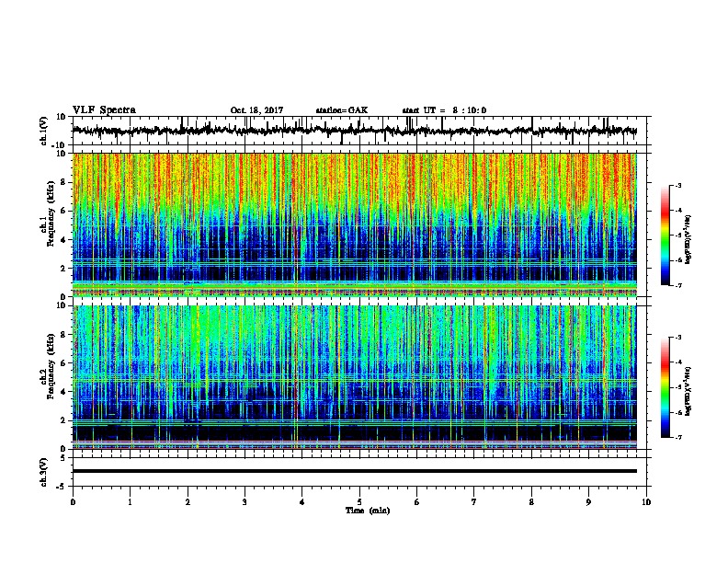Click the time axis tick label "2"
Viewport: 728px width, 563px height.
pyautogui.click(x=188, y=502)
